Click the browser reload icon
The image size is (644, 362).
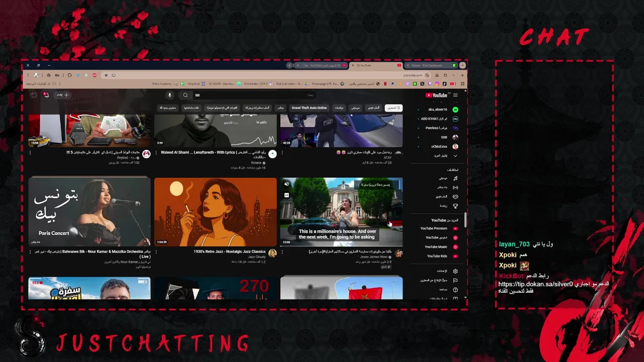click(x=445, y=75)
